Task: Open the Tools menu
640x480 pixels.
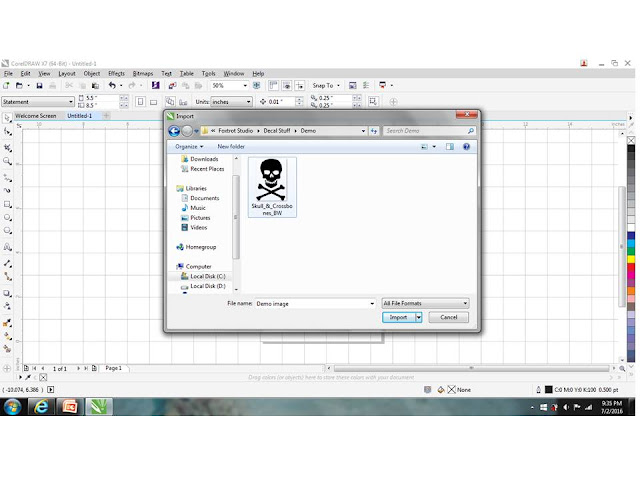Action: pos(208,73)
